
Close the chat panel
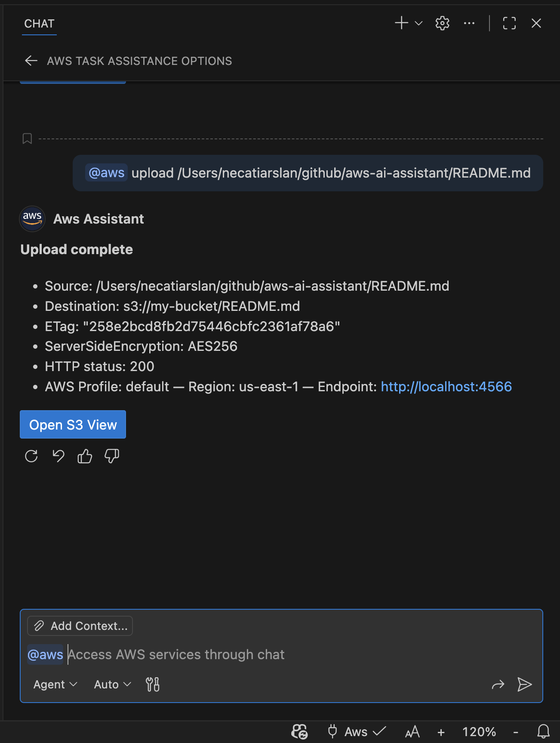point(536,23)
